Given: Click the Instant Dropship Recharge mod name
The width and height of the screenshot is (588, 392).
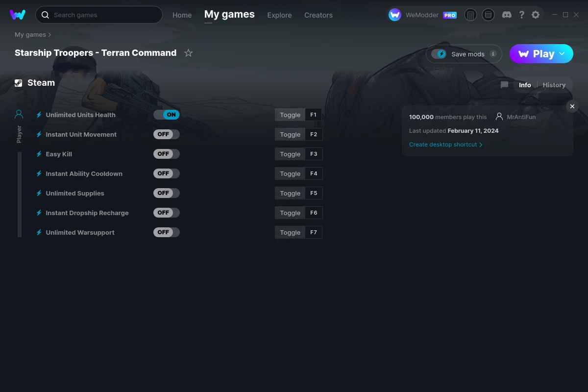Looking at the screenshot, I should click(x=87, y=213).
